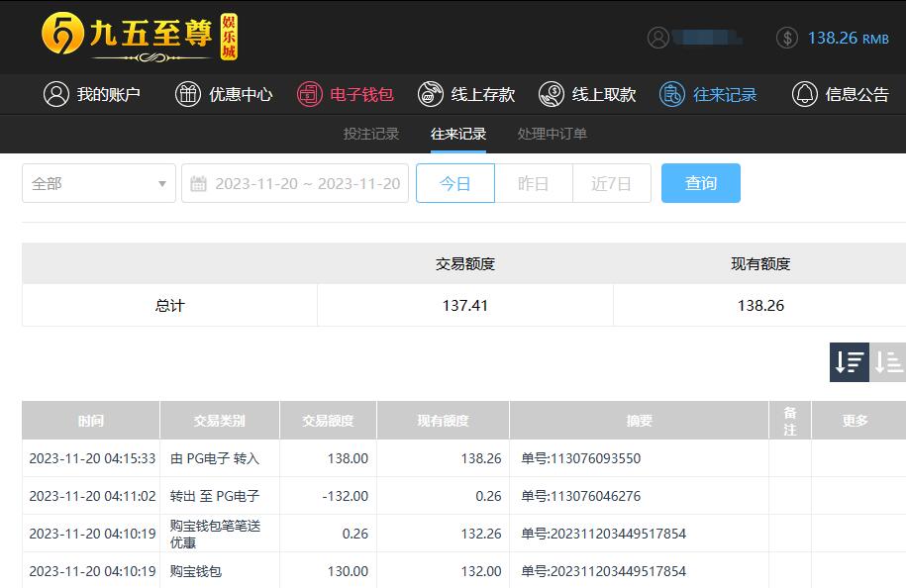Viewport: 906px width, 588px height.
Task: Click the 电子钱包 wallet icon
Action: [310, 94]
